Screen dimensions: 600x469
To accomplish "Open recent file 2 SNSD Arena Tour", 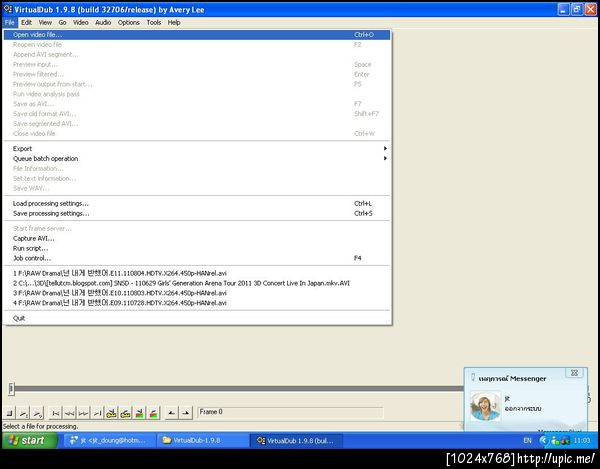I will [197, 283].
